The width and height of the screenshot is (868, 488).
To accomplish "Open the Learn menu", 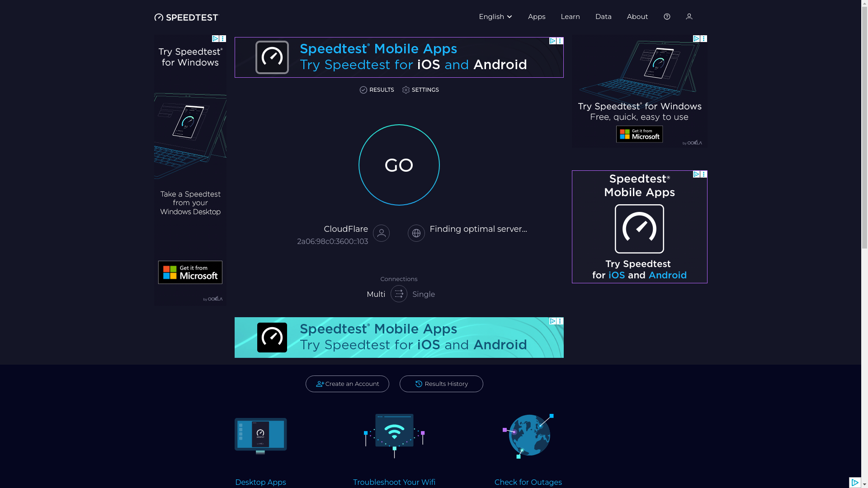I will tap(570, 17).
